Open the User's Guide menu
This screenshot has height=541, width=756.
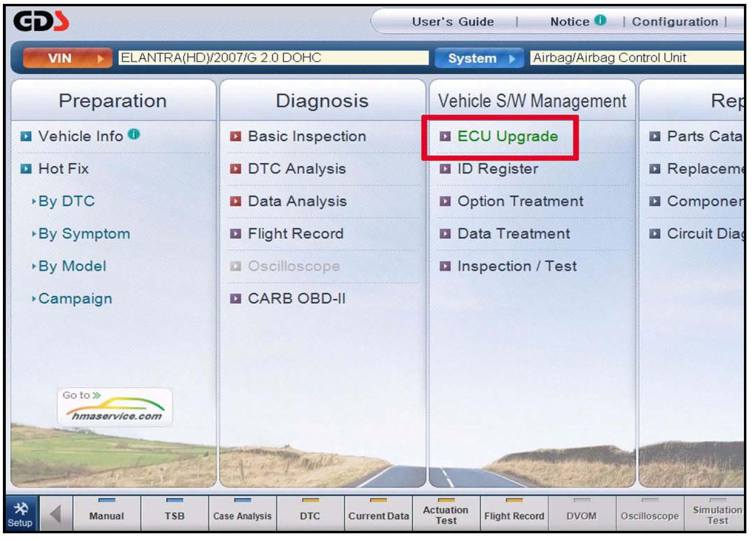pos(453,22)
